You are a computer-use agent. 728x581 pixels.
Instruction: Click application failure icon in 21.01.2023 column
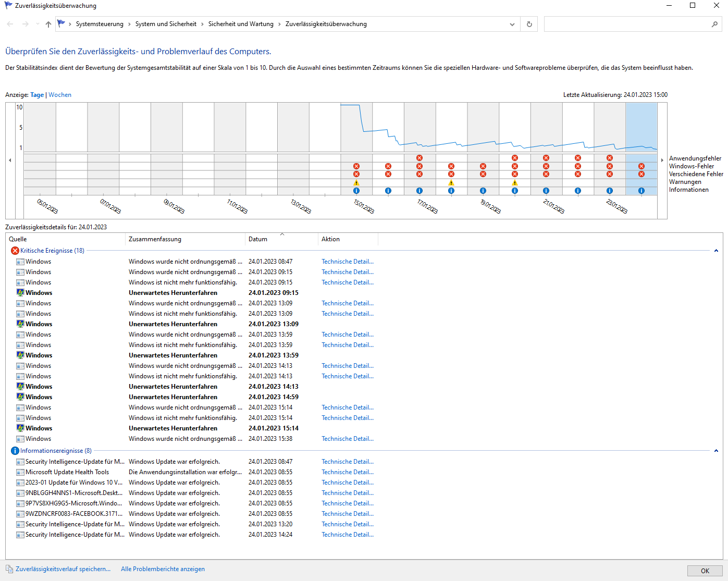pyautogui.click(x=546, y=158)
